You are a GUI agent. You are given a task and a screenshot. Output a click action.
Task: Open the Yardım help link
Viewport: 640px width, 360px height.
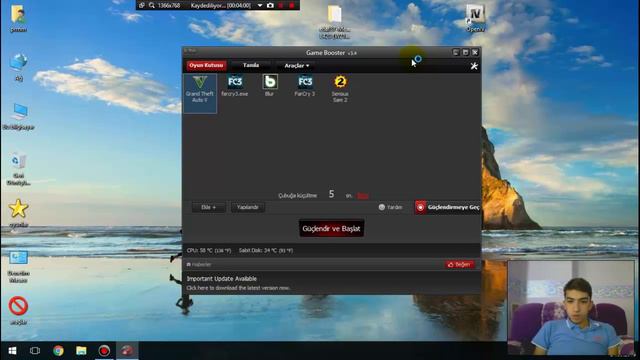[x=390, y=207]
